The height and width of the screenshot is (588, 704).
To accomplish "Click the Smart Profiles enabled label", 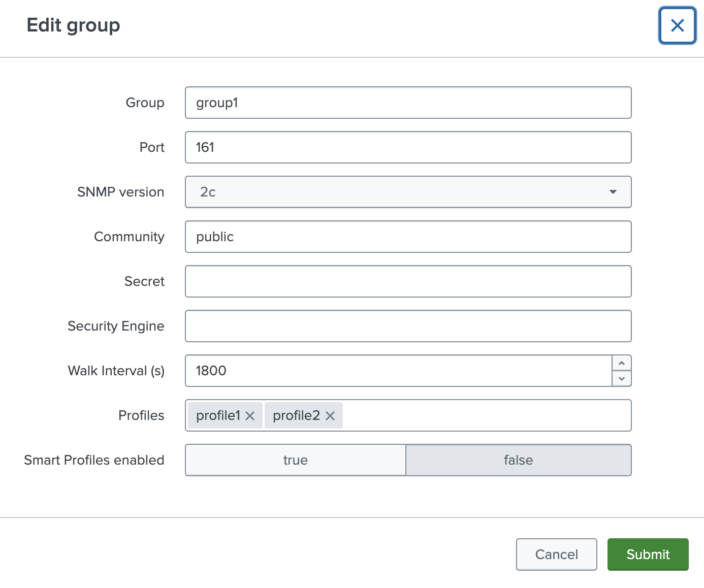I will point(94,460).
